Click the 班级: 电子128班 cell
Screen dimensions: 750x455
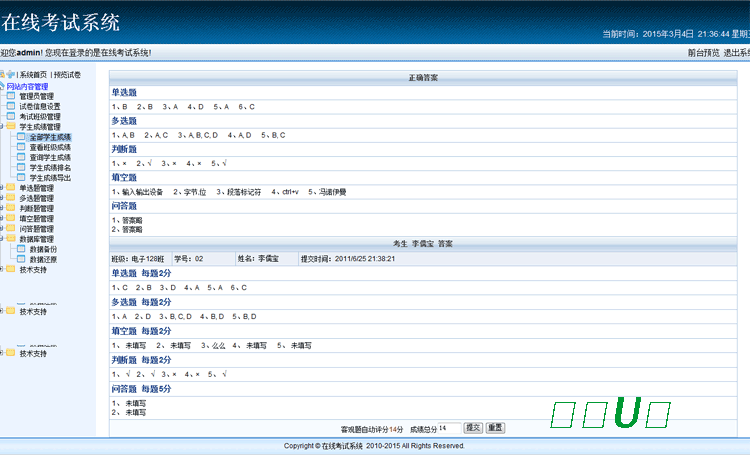coord(140,259)
